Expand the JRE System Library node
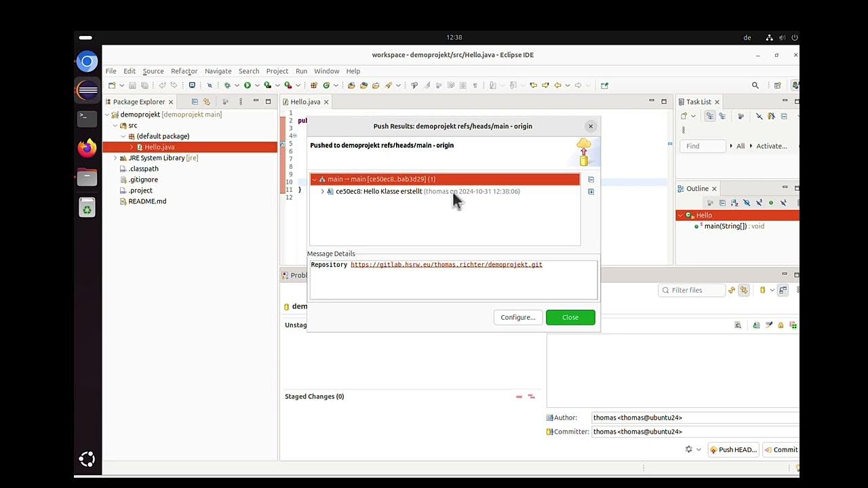The width and height of the screenshot is (868, 488). click(115, 158)
